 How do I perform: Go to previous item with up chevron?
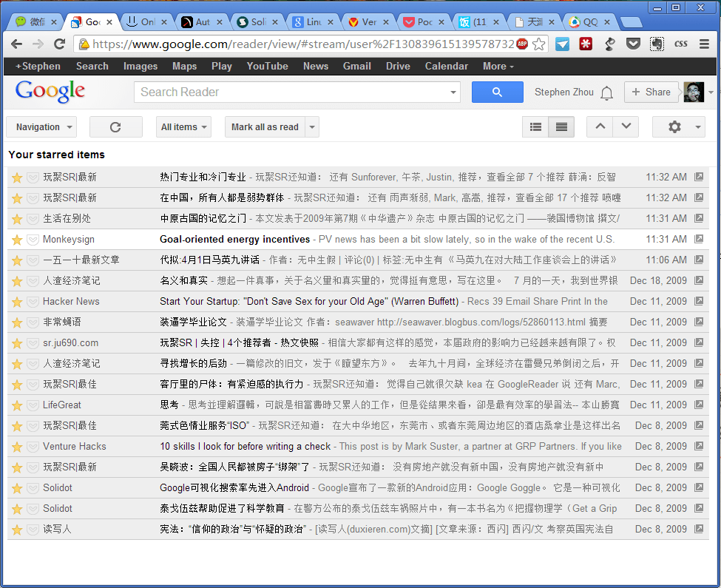tap(600, 127)
